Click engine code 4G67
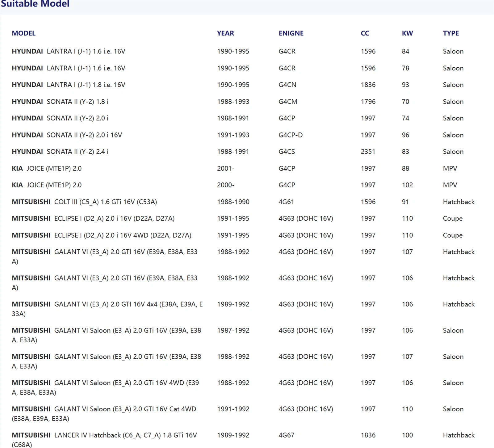 tap(286, 435)
